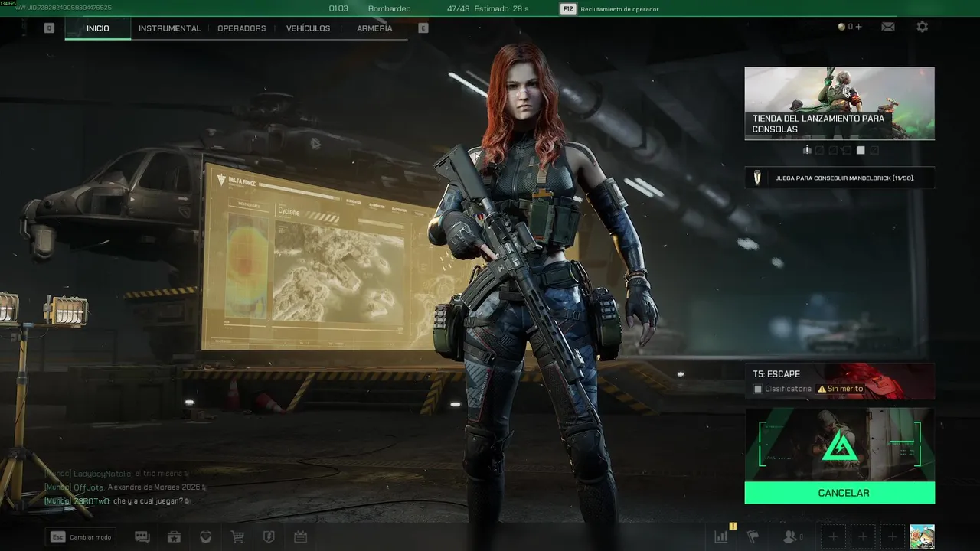980x551 pixels.
Task: Click the Sin mérito warning triangle icon
Action: [x=822, y=389]
